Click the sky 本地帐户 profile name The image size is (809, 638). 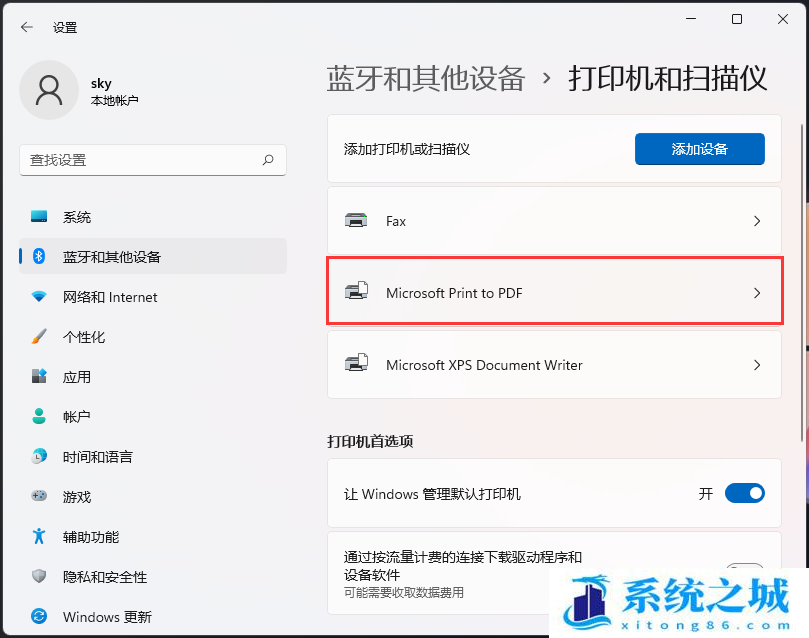[x=114, y=91]
